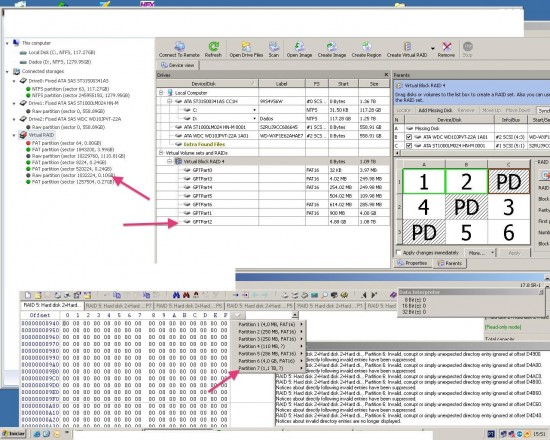550x440 pixels.
Task: Collapse the Virtual RAID tree node
Action: [14, 135]
